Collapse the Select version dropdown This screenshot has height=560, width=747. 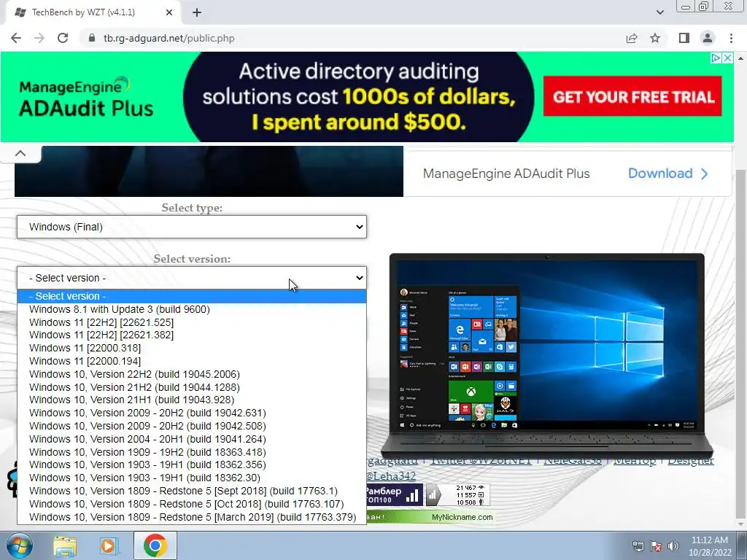(x=192, y=278)
